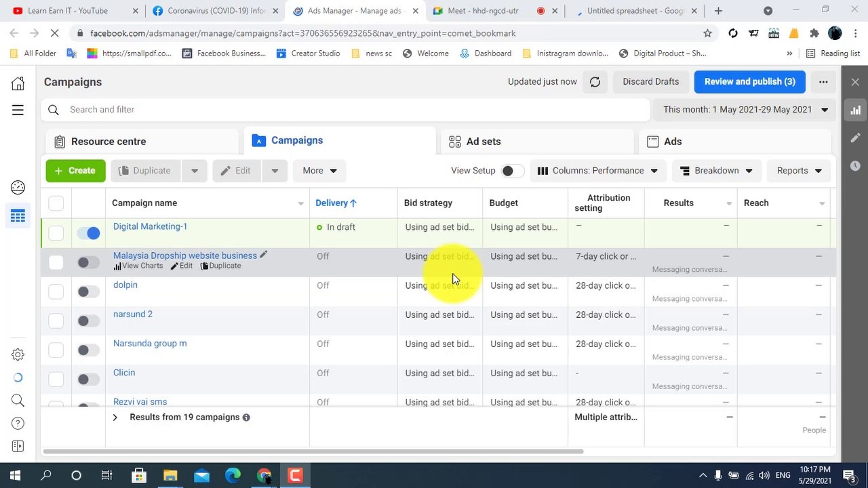The height and width of the screenshot is (488, 868).
Task: Open settings gear in left sidebar
Action: pyautogui.click(x=18, y=354)
